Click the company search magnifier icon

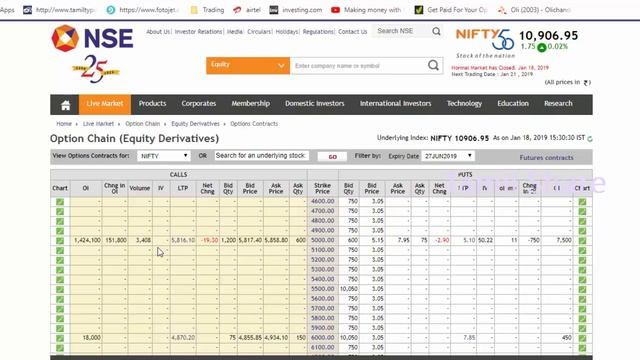tap(433, 65)
